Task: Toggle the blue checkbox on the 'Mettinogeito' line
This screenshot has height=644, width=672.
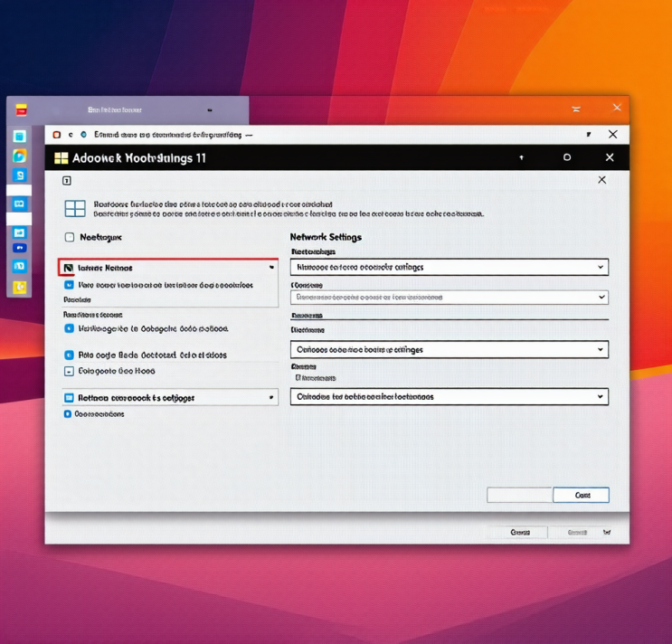Action: click(x=69, y=328)
